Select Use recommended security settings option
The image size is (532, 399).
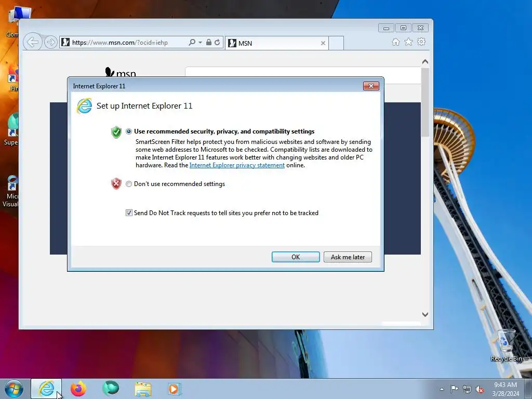point(129,131)
